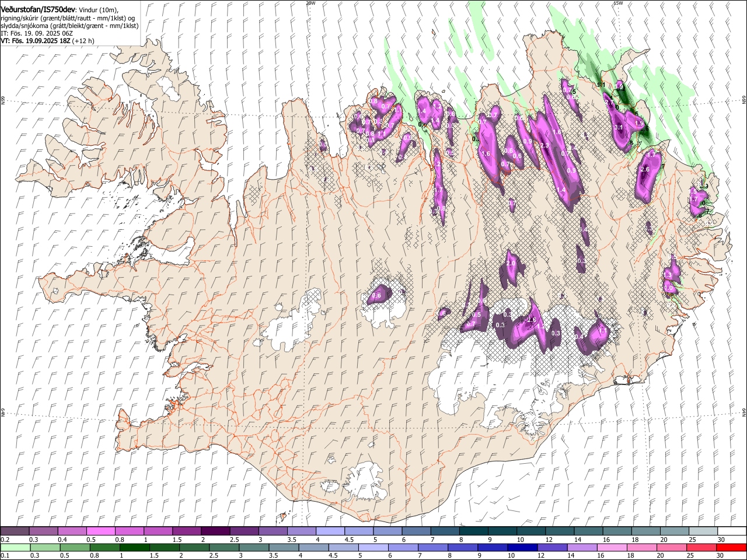Pick the dark mauve 0.2–0.3 snow scale swatch
Screen dimensions: 747x560
[x=15, y=531]
